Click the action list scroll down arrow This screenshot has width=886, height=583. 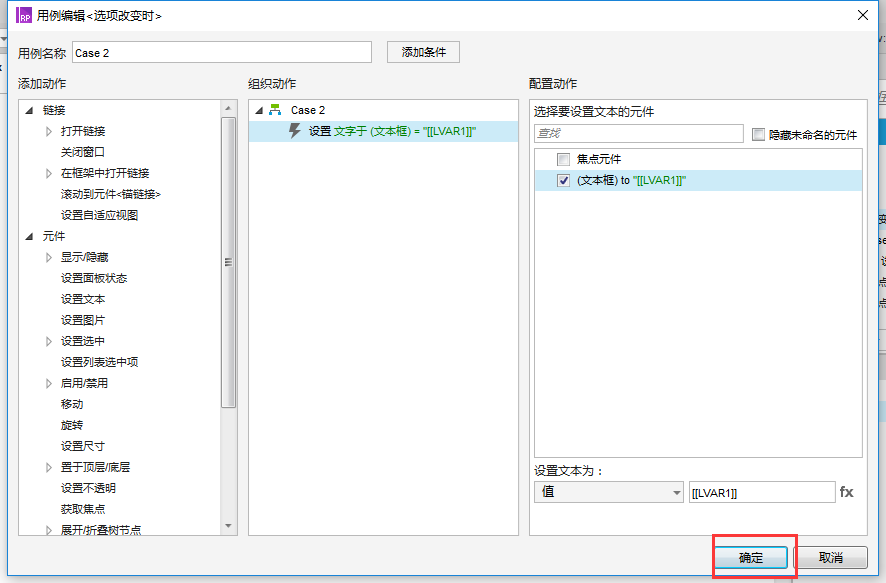[228, 526]
